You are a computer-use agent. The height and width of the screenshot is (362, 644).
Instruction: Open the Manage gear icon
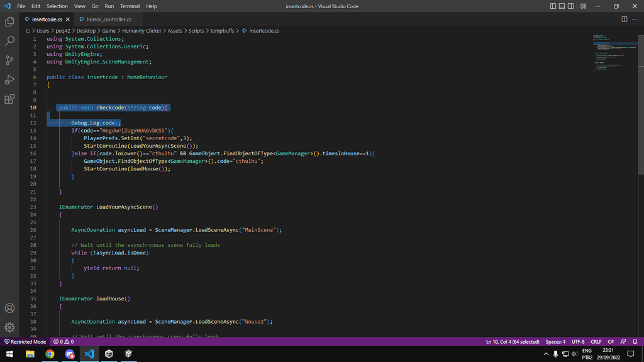(x=9, y=327)
